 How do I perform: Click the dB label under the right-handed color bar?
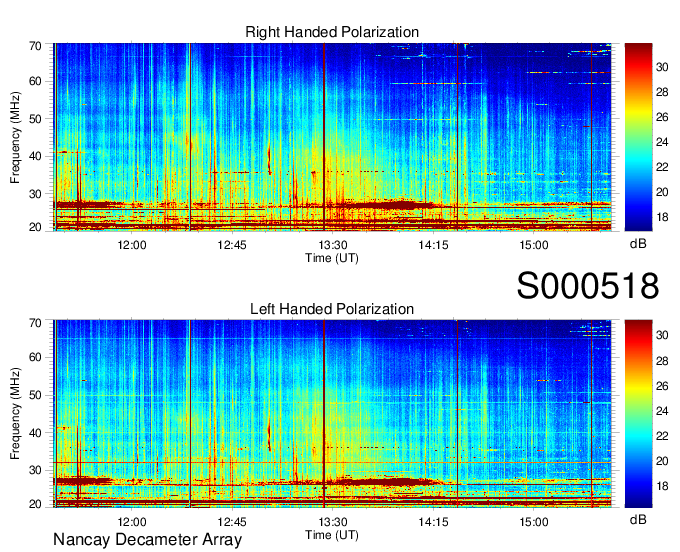tap(638, 244)
